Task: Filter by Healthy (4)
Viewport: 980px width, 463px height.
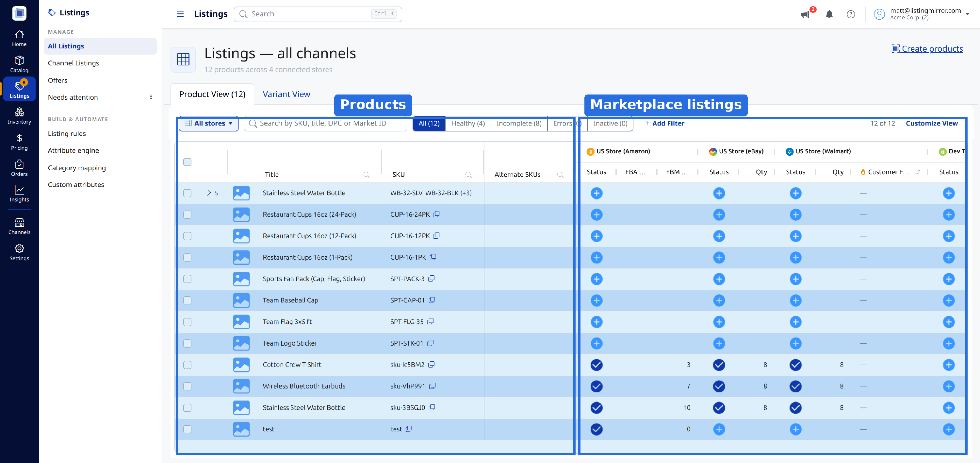Action: (468, 123)
